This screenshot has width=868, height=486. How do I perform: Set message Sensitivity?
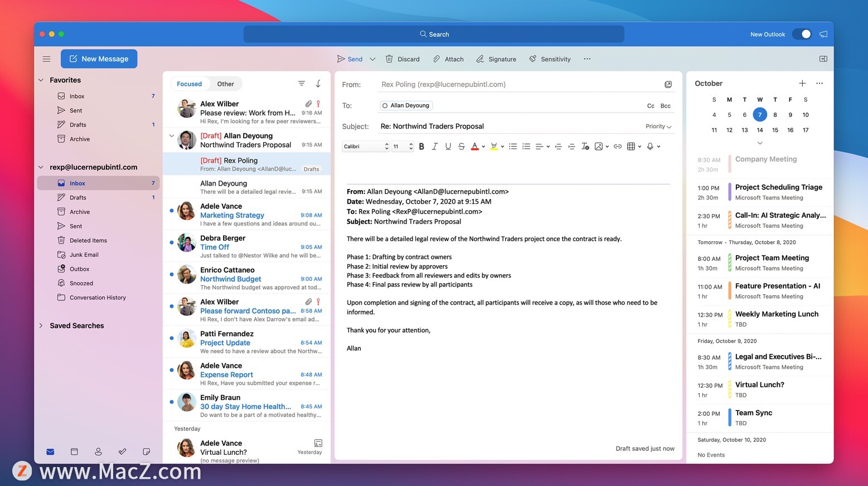coord(550,59)
